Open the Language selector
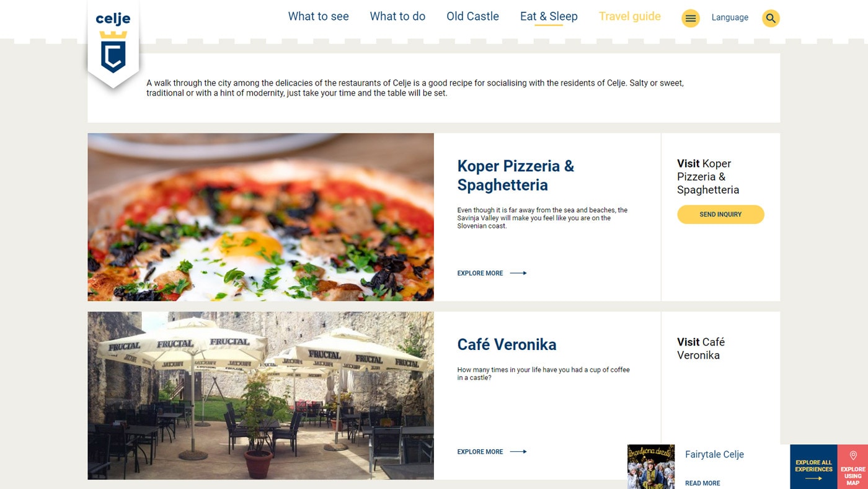This screenshot has width=868, height=489. click(x=730, y=17)
